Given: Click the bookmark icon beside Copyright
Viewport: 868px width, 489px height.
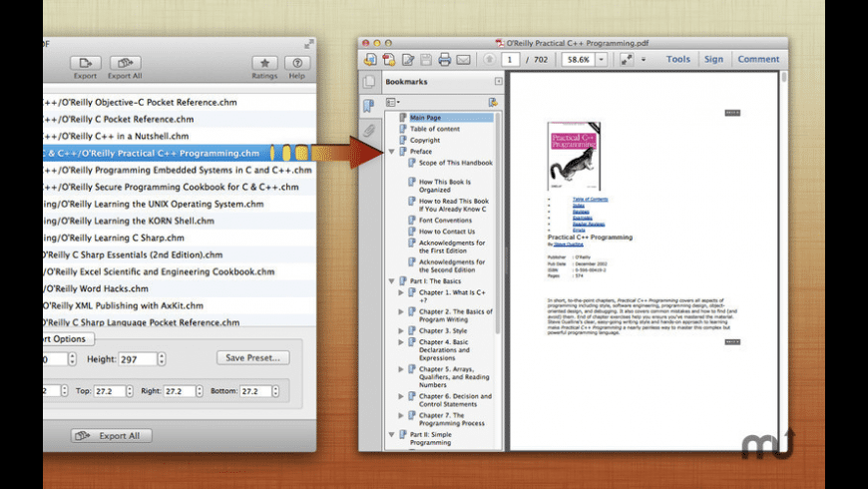Looking at the screenshot, I should click(403, 140).
